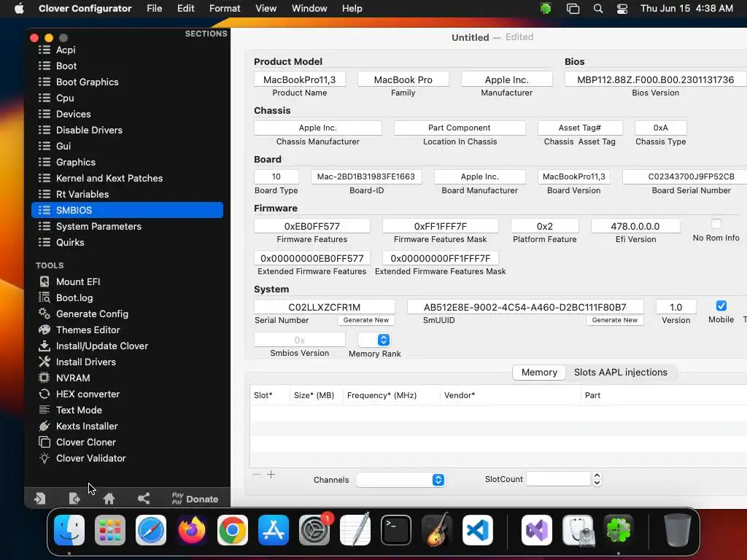This screenshot has height=560, width=747.
Task: Click the Product Name field
Action: (x=300, y=79)
